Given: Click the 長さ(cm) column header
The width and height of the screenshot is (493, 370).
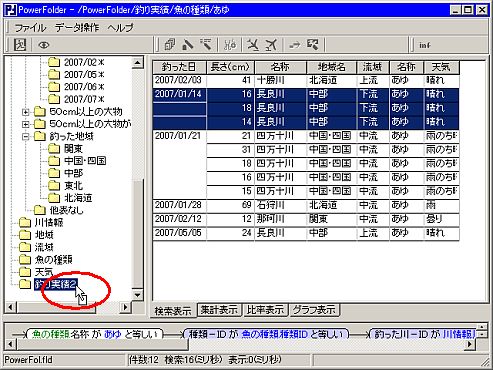Looking at the screenshot, I should click(x=230, y=67).
